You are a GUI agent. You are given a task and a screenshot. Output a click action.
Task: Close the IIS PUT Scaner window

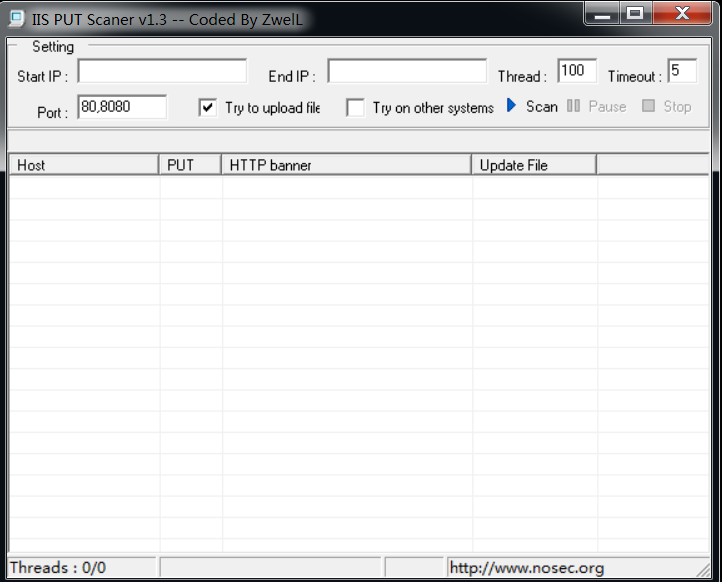682,13
